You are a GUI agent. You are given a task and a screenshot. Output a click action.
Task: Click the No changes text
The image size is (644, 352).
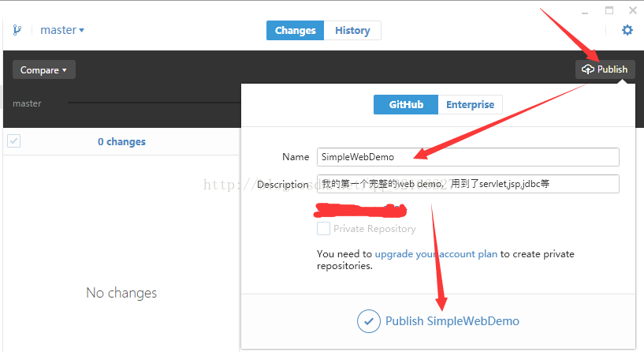[x=121, y=293]
